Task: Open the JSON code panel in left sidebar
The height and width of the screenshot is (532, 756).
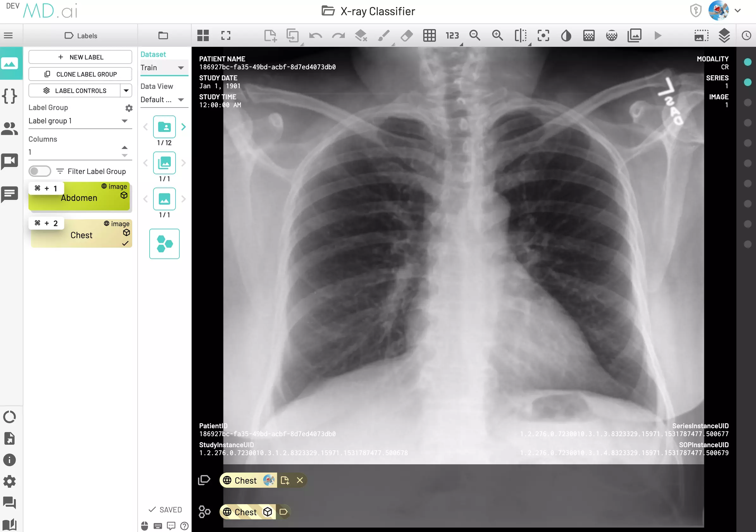Action: [x=10, y=96]
